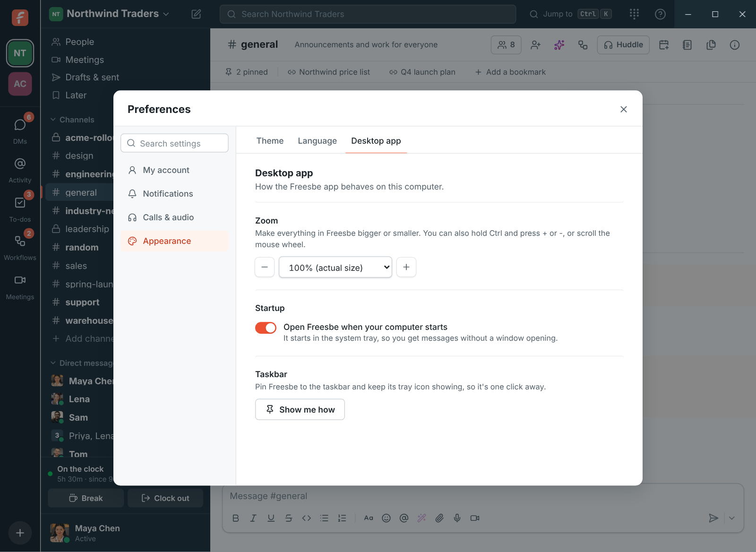The image size is (756, 552).
Task: Open the Northwind price list bookmark
Action: (x=329, y=72)
